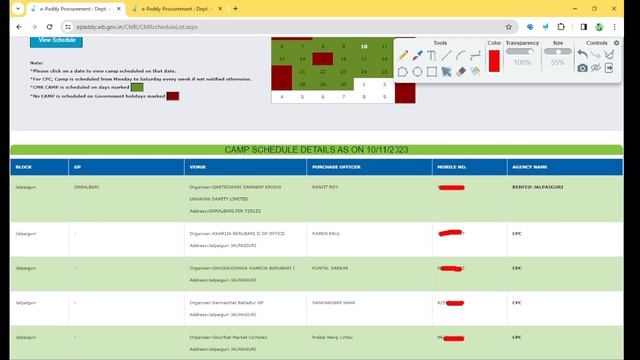
Task: Click MOBILE NO. column header
Action: 470,167
